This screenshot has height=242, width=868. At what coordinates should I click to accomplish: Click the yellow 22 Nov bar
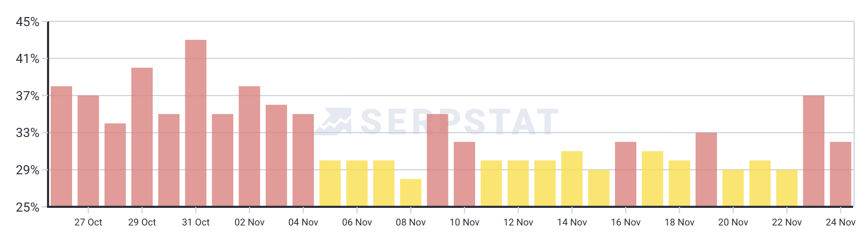coord(787,188)
